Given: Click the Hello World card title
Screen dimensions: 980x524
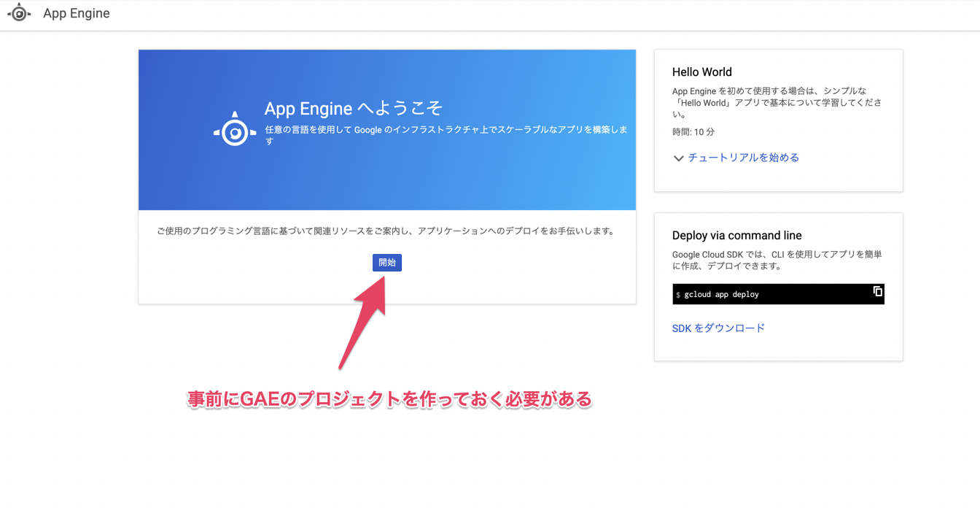Looking at the screenshot, I should coord(701,72).
